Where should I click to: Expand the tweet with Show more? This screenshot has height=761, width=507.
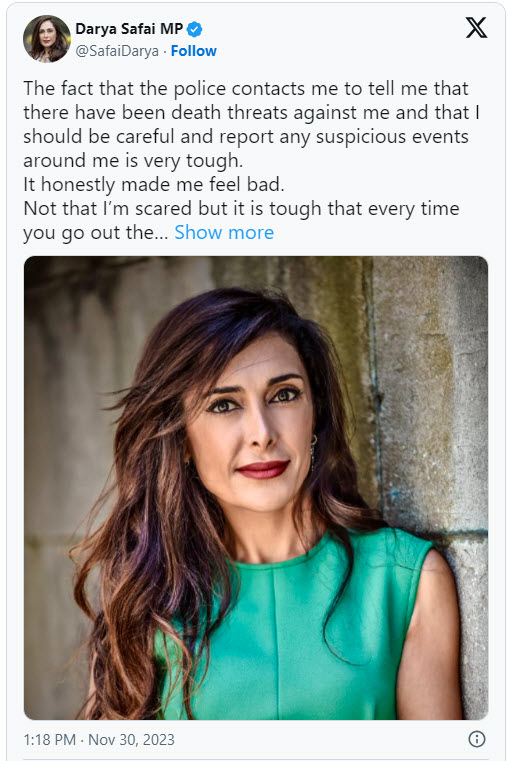click(224, 232)
